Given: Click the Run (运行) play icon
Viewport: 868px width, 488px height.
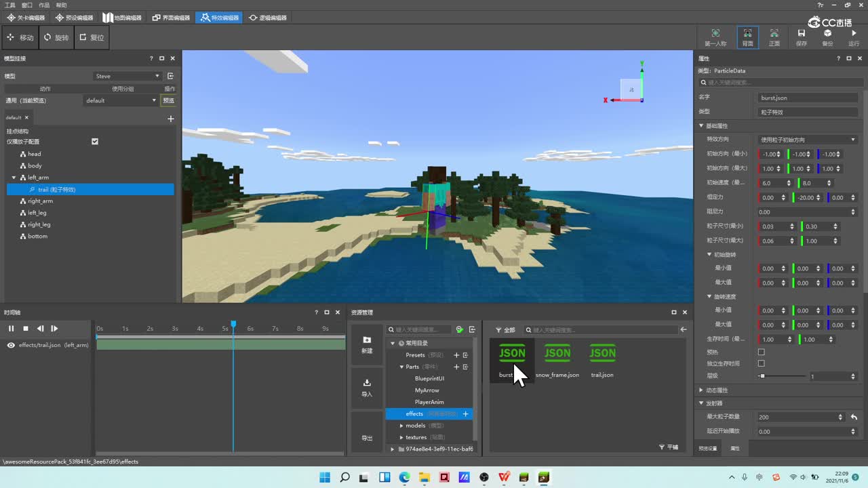Looking at the screenshot, I should (x=853, y=34).
